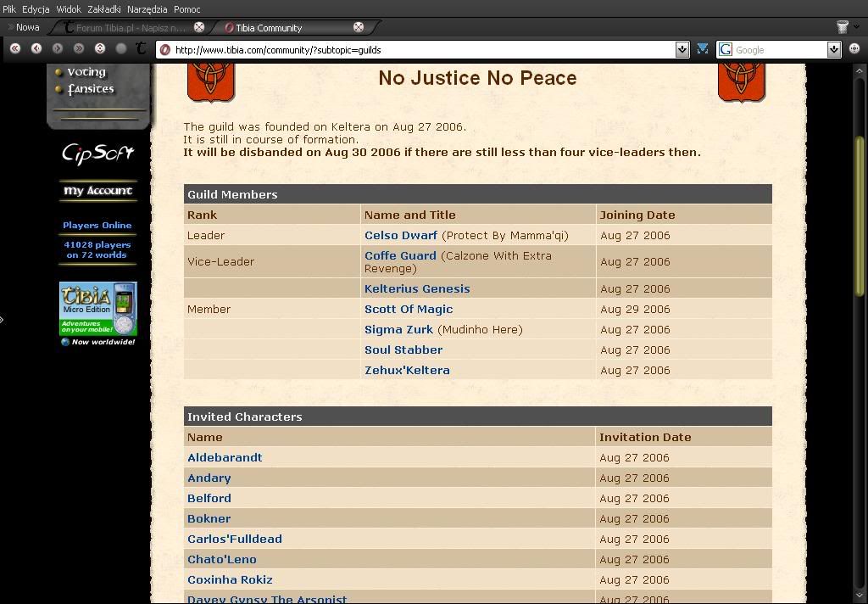Open the address bar history dropdown

(682, 50)
